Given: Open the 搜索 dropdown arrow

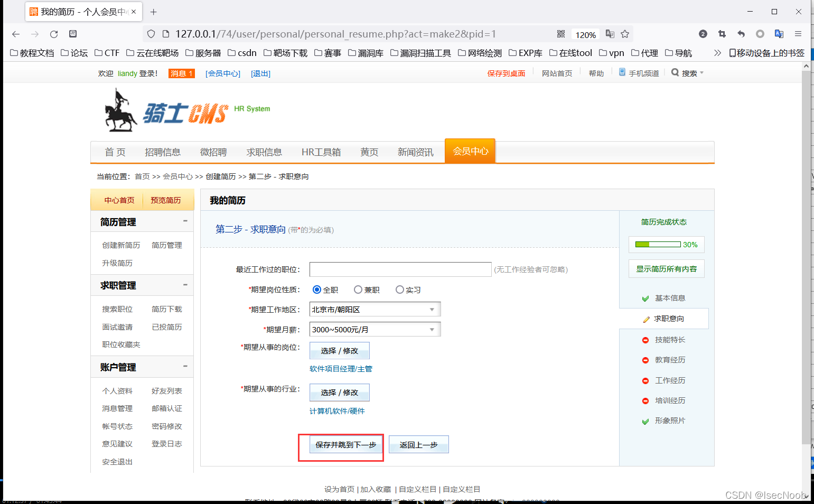Looking at the screenshot, I should point(701,72).
